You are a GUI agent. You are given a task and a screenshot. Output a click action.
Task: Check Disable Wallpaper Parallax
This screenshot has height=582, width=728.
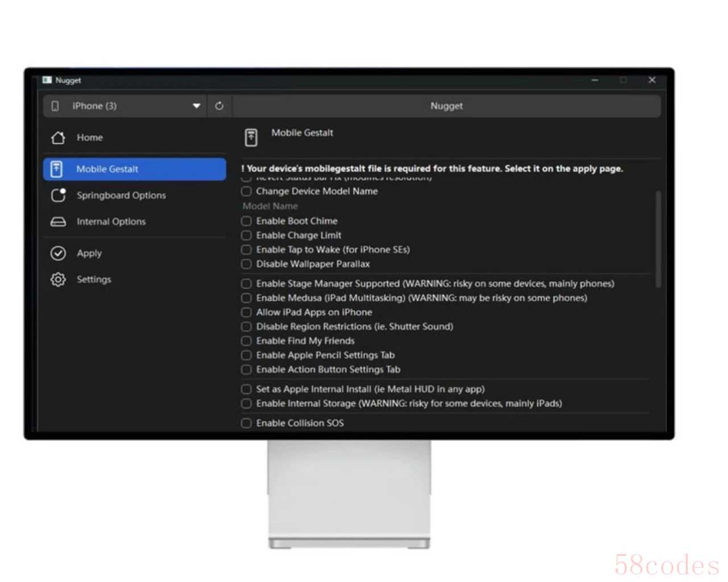pos(246,264)
